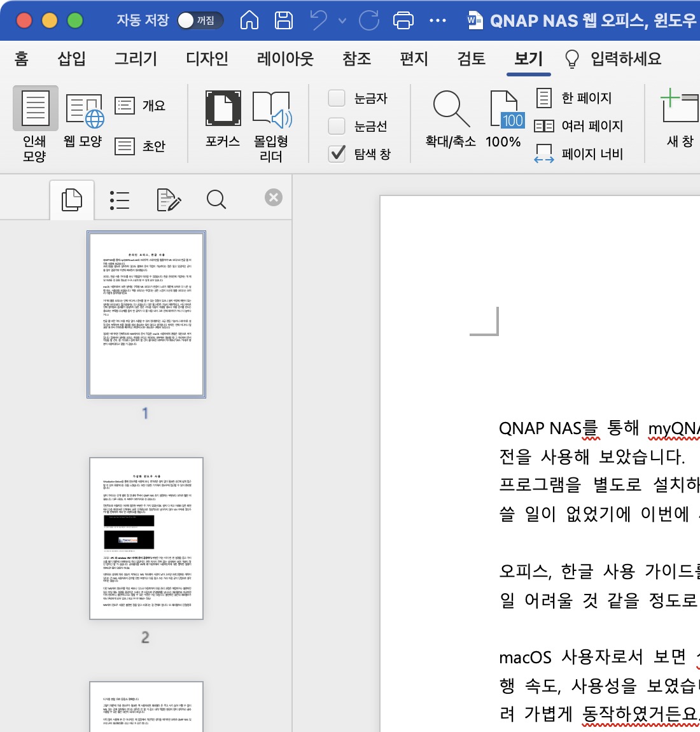The height and width of the screenshot is (732, 700).
Task: Select page 3 thumbnail at bottom
Action: [x=146, y=707]
